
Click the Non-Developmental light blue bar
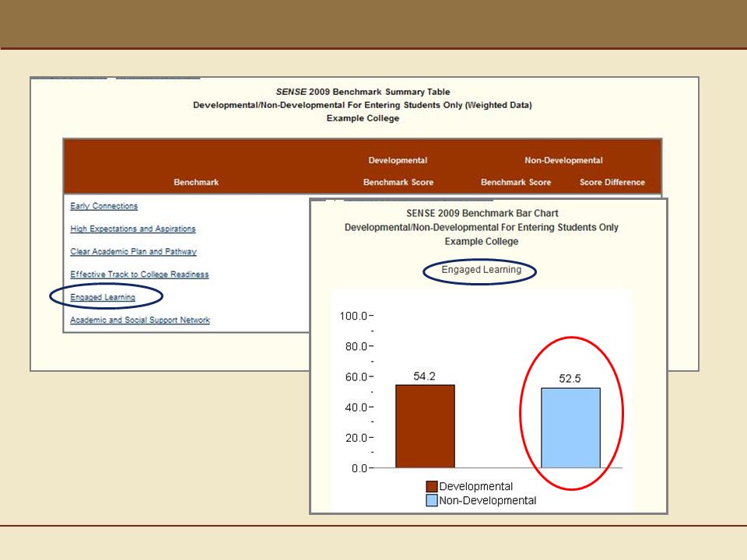tap(570, 428)
